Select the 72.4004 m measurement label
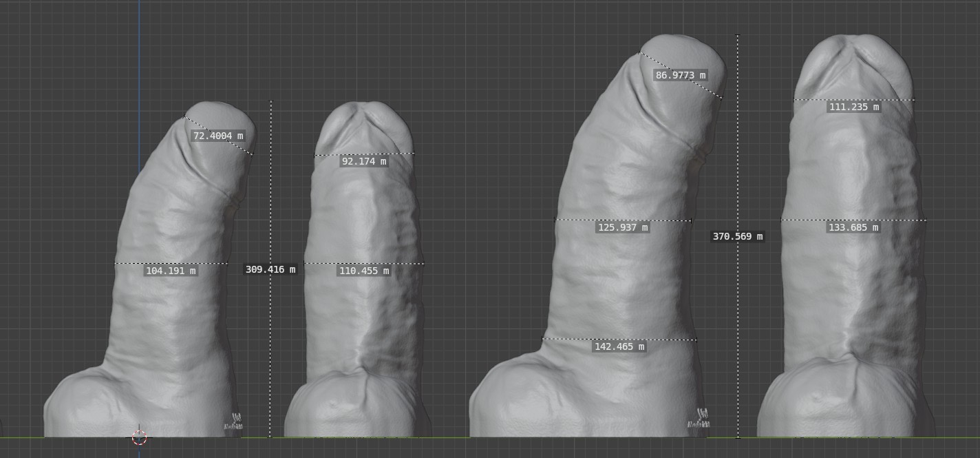 (218, 136)
